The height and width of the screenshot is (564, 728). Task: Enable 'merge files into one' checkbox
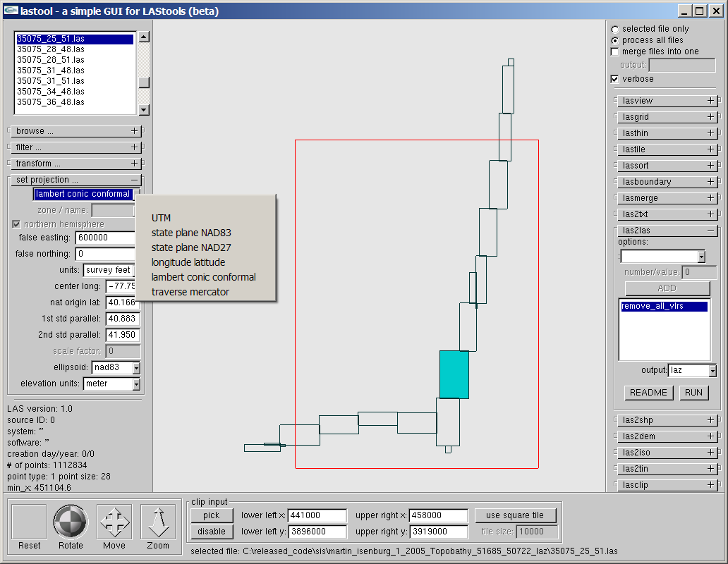click(614, 51)
